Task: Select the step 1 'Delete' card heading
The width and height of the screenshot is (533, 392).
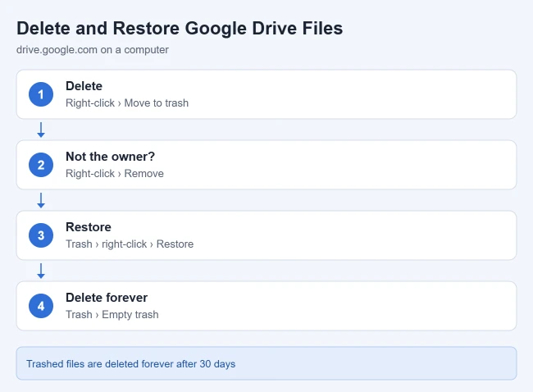Action: coord(84,86)
